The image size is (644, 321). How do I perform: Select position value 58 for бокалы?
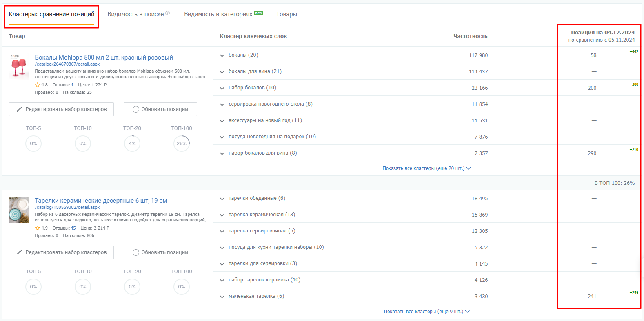tap(593, 55)
